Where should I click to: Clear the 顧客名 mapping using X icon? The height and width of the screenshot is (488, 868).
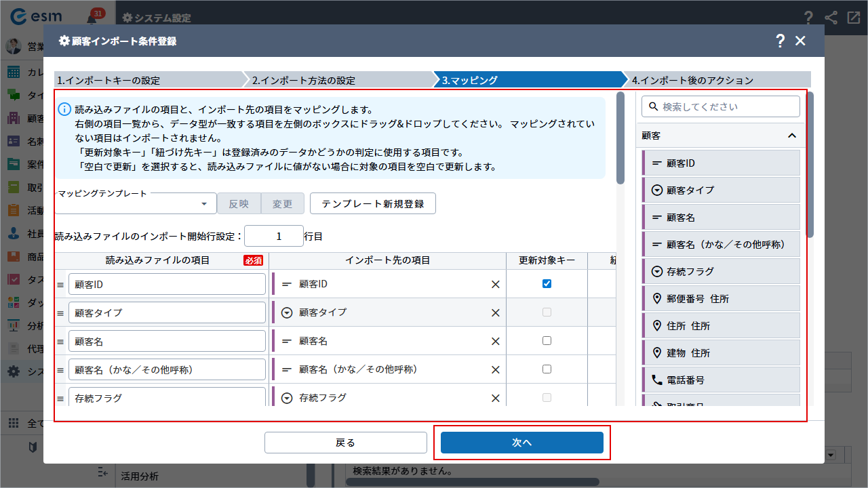pyautogui.click(x=495, y=342)
